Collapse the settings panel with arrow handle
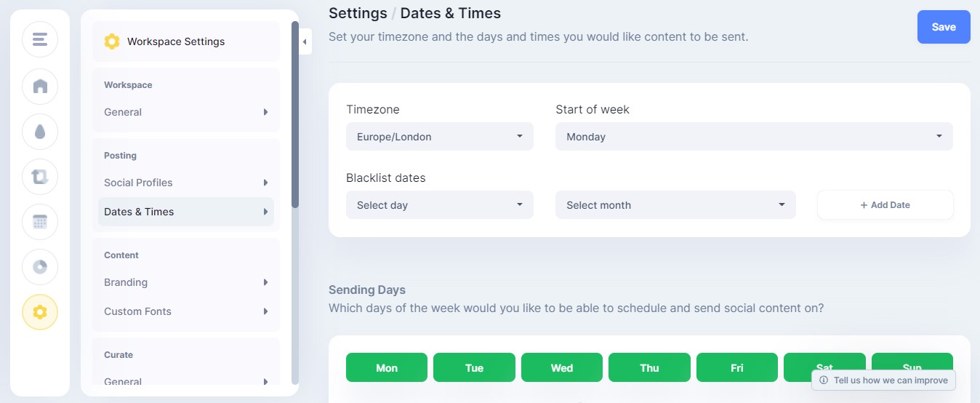The image size is (980, 403). [305, 42]
